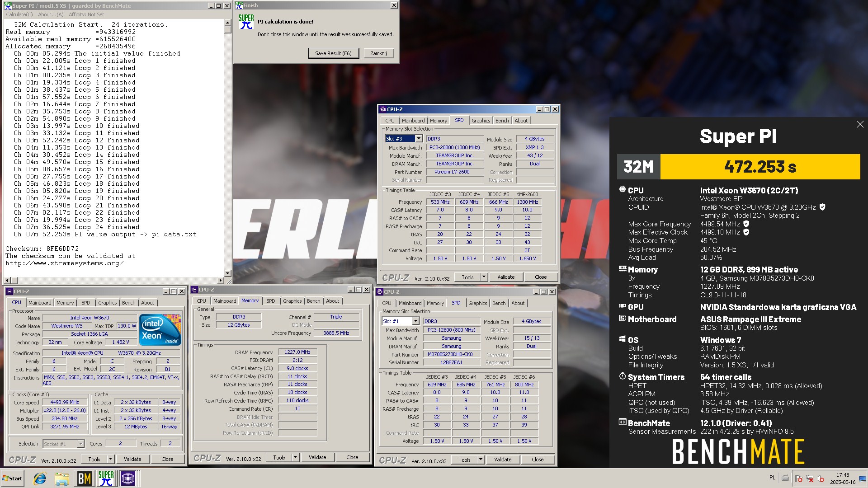Open the Start menu

click(x=13, y=478)
